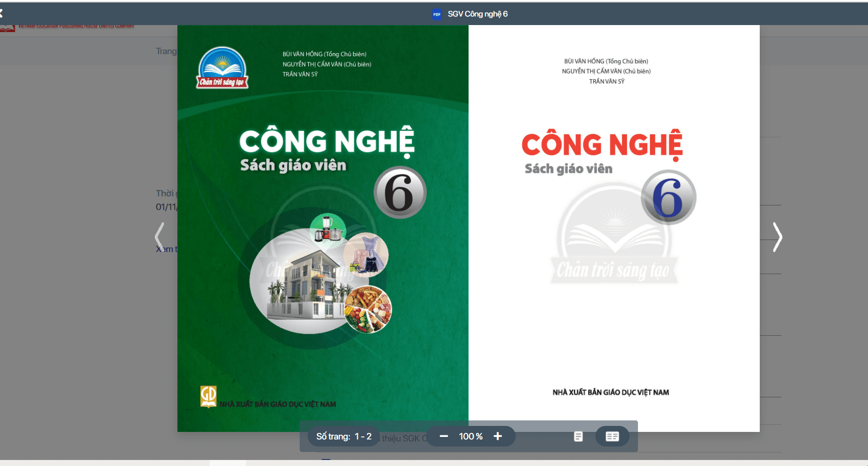Viewport: 868px width, 466px height.
Task: Close the PDF viewer with top-left X
Action: (x=2, y=14)
